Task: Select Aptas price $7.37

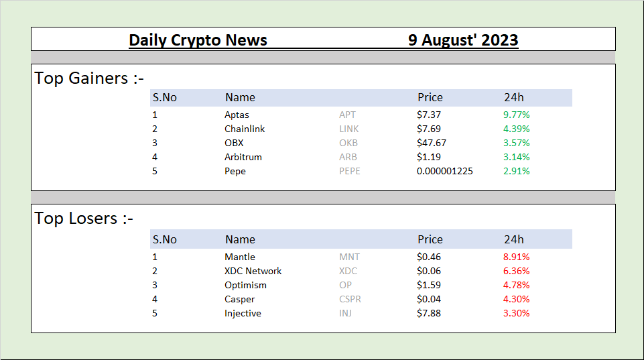Action: point(429,115)
